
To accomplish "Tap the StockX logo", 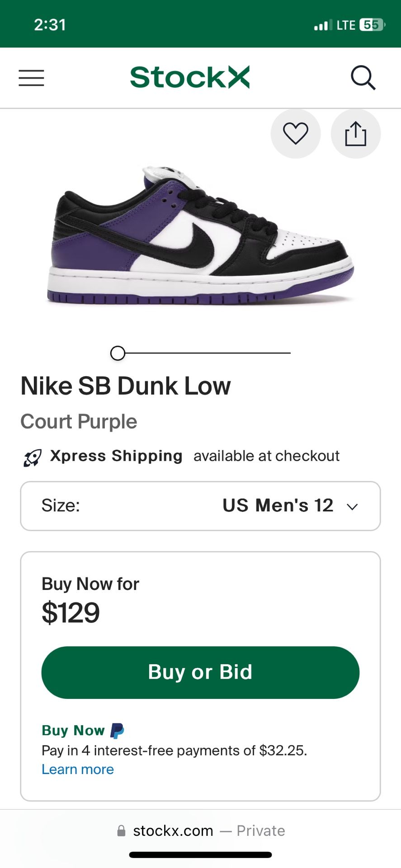I will 189,77.
